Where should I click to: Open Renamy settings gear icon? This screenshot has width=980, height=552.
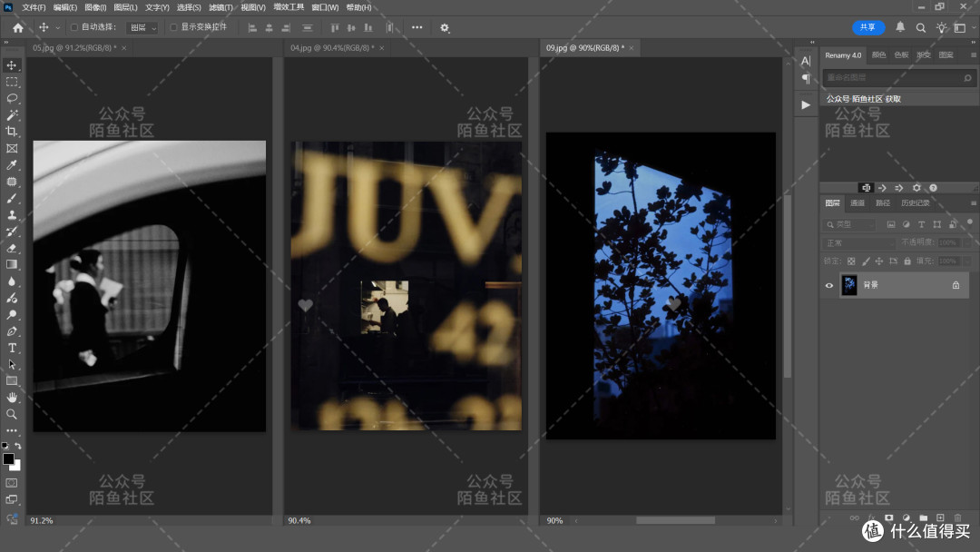click(916, 188)
